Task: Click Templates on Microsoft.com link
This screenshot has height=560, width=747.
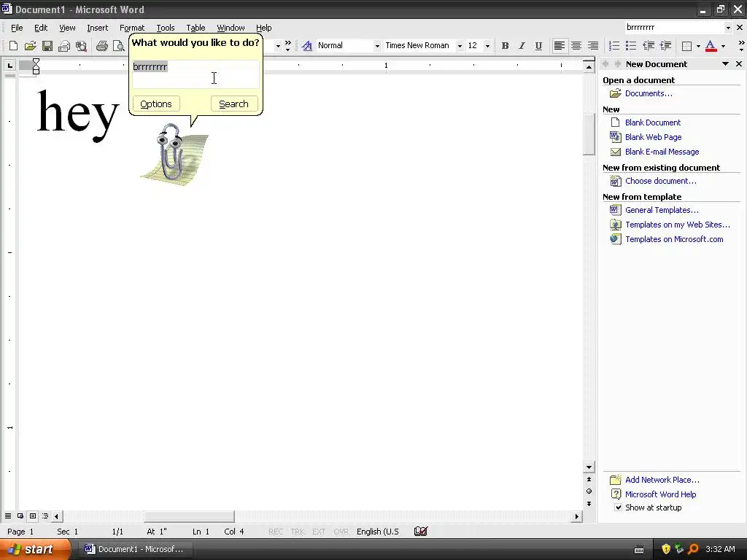Action: 674,239
